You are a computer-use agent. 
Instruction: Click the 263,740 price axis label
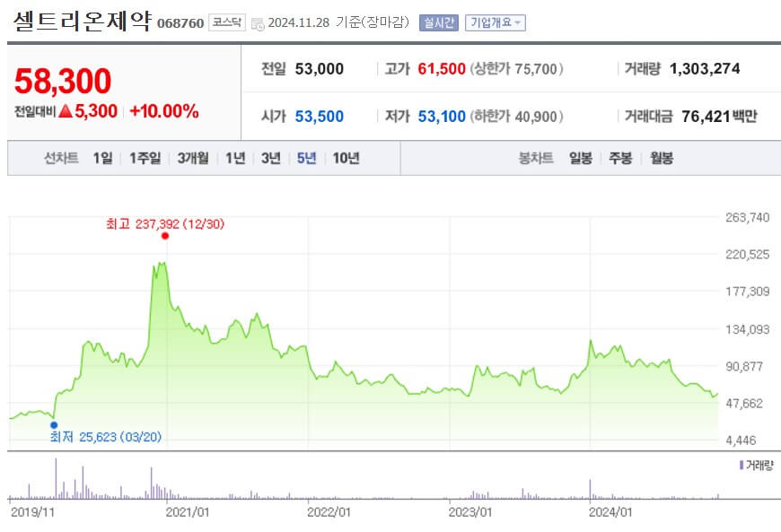point(747,217)
